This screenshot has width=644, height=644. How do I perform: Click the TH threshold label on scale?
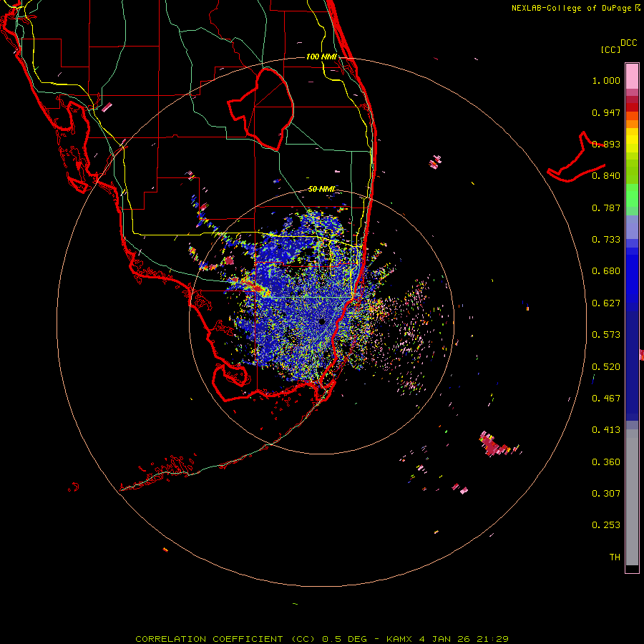point(615,557)
